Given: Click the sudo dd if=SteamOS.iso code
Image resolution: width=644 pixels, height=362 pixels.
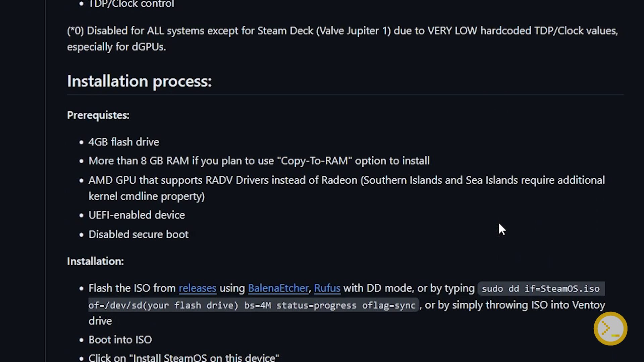Looking at the screenshot, I should [x=541, y=289].
